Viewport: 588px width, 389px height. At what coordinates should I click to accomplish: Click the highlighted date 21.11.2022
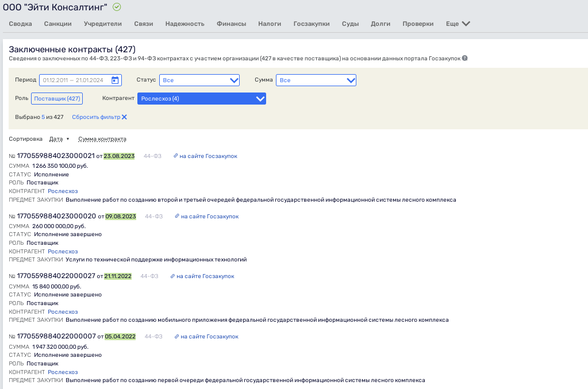[118, 276]
